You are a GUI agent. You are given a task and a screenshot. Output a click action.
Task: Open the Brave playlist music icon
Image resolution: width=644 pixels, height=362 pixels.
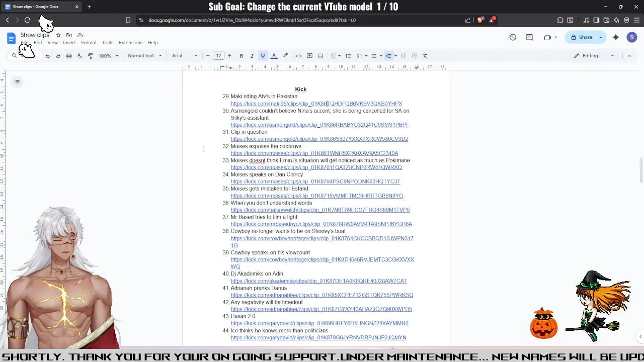(586, 20)
